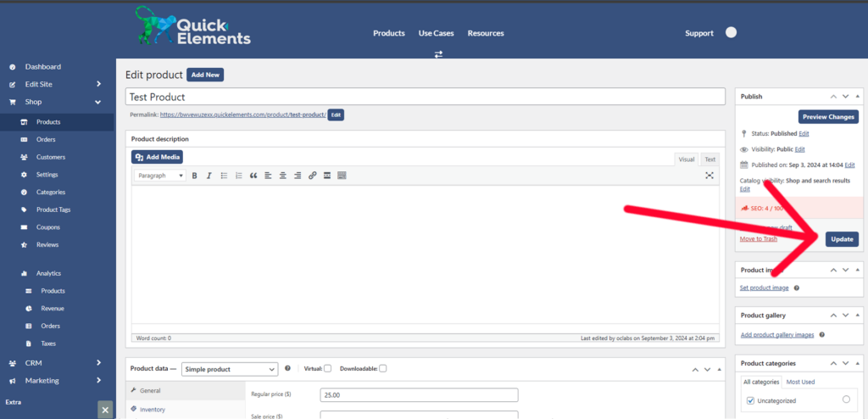Click the Revenue pie icon
The width and height of the screenshot is (868, 419).
coord(28,309)
